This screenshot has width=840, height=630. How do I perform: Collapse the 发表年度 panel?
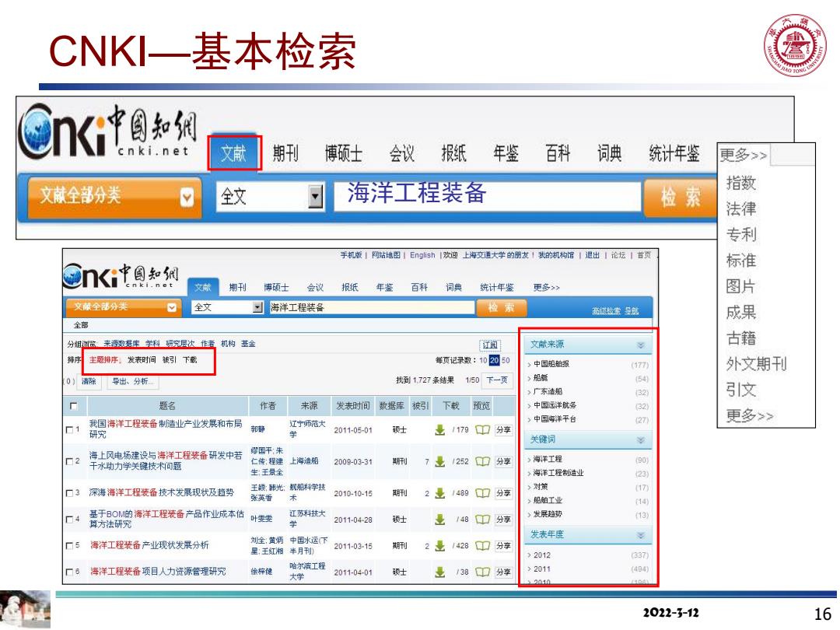coord(640,535)
